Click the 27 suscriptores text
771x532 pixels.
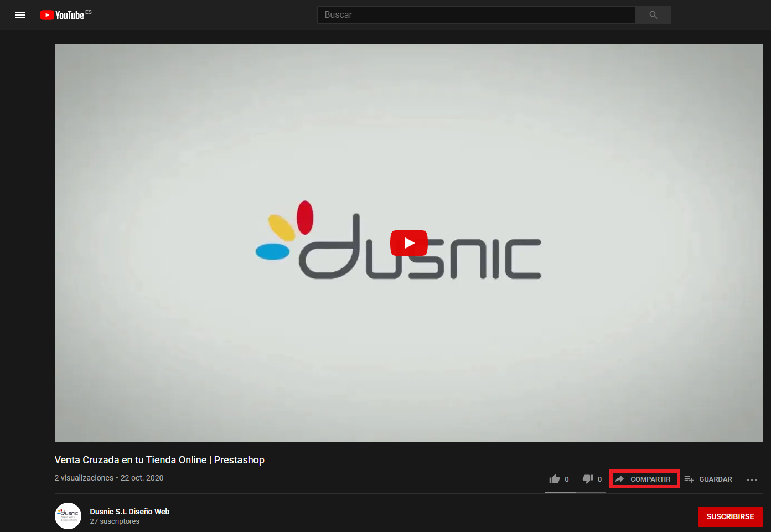tap(115, 521)
